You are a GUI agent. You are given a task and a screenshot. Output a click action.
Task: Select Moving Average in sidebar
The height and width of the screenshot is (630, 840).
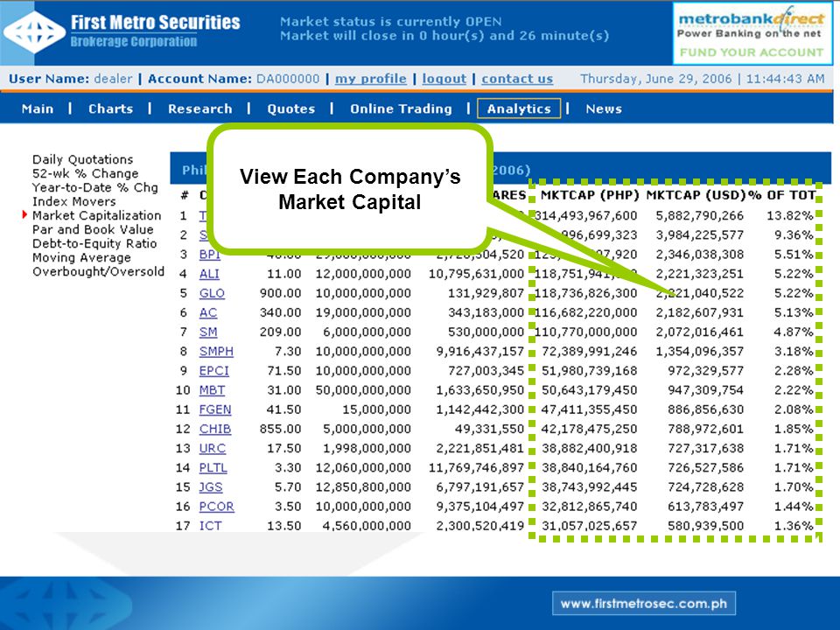coord(81,257)
